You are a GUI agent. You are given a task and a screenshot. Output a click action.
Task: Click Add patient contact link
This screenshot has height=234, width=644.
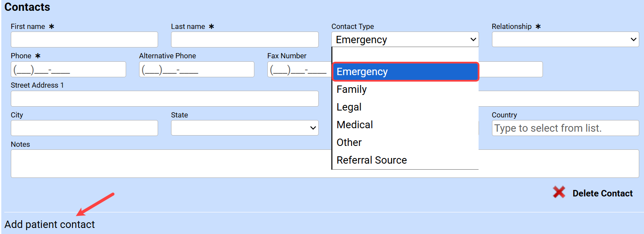coord(50,225)
